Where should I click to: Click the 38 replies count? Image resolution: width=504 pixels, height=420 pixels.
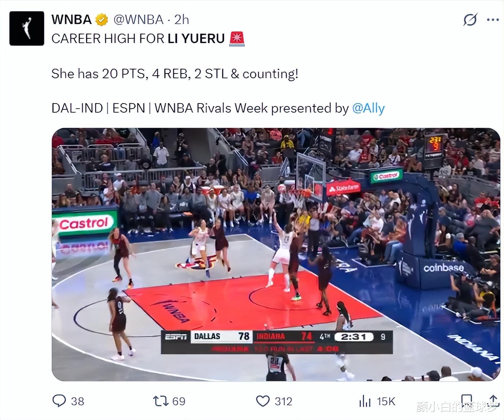[78, 401]
